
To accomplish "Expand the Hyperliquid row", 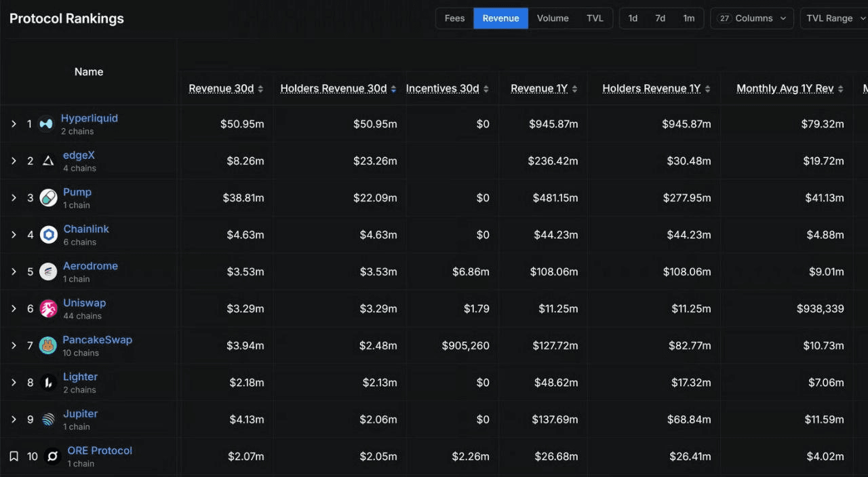I will click(x=14, y=123).
